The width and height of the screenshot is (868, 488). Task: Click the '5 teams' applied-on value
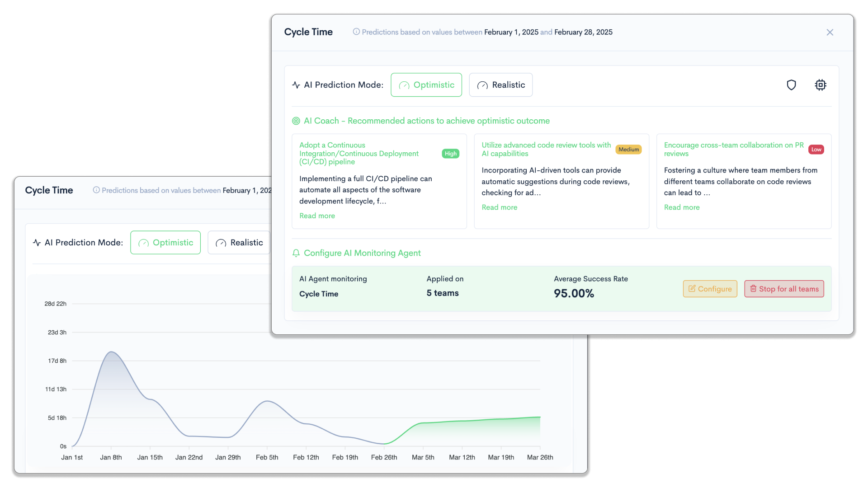(x=443, y=293)
